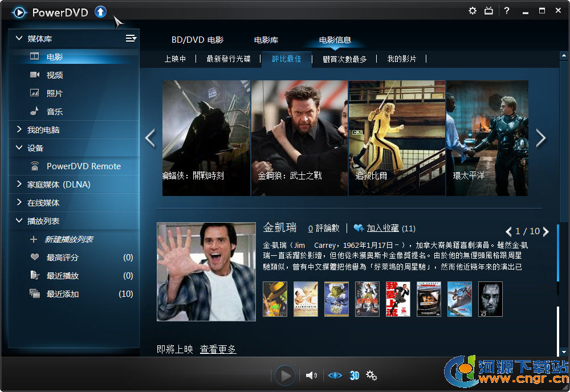570x392 pixels.
Task: Switch to 电影信息 tab
Action: point(335,40)
